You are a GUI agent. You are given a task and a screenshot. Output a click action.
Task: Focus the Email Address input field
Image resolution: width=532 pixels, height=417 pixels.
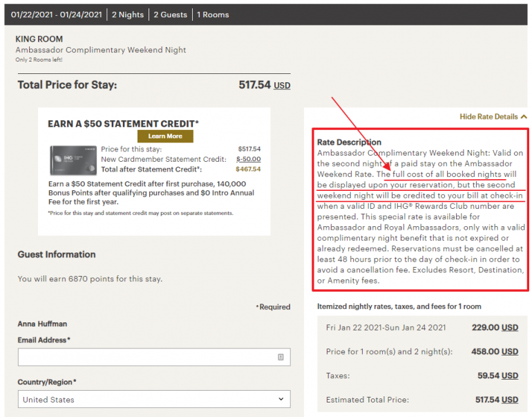(x=146, y=357)
